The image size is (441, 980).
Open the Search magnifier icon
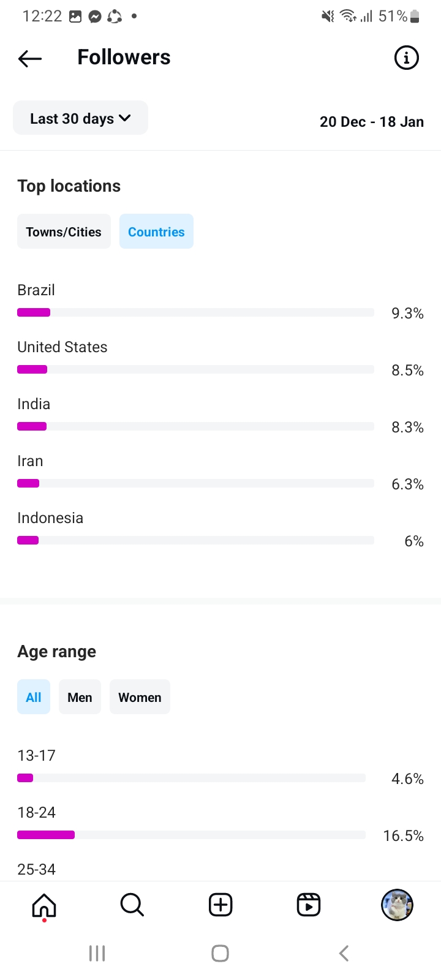pos(132,905)
